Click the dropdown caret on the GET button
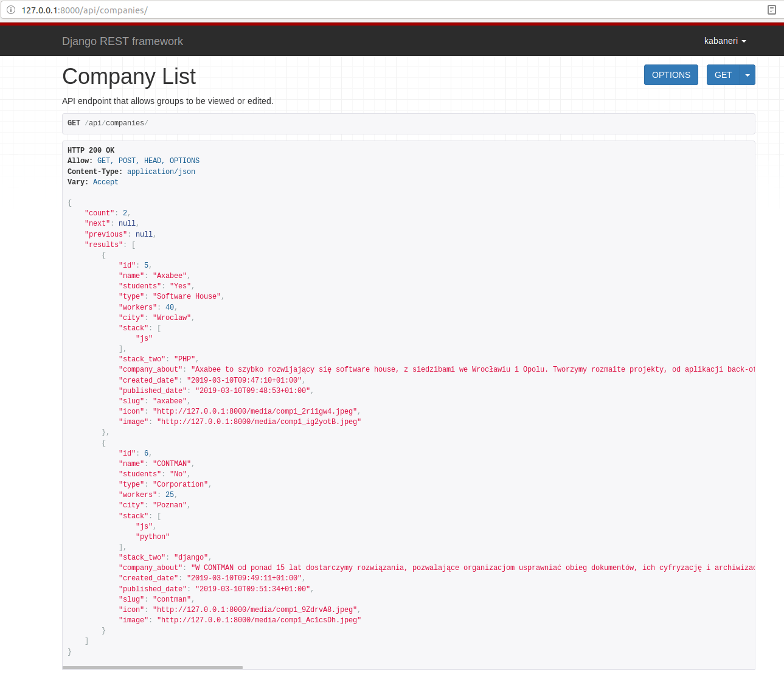 (748, 74)
